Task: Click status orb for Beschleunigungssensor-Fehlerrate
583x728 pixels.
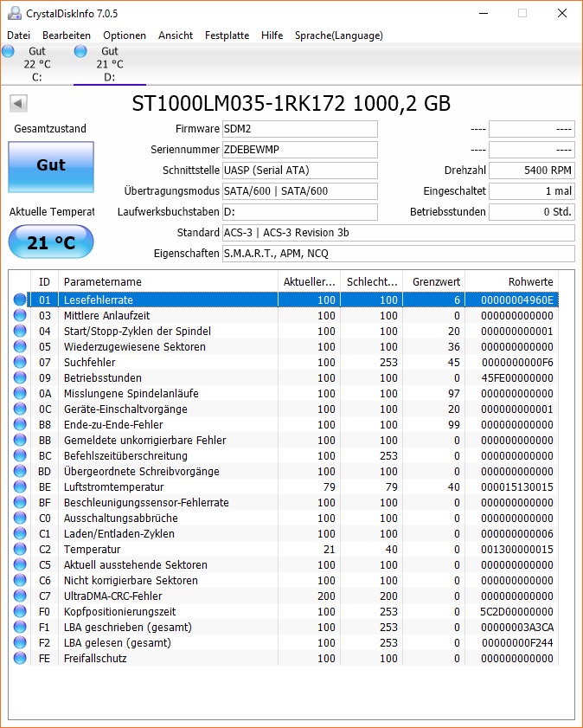Action: [x=20, y=502]
